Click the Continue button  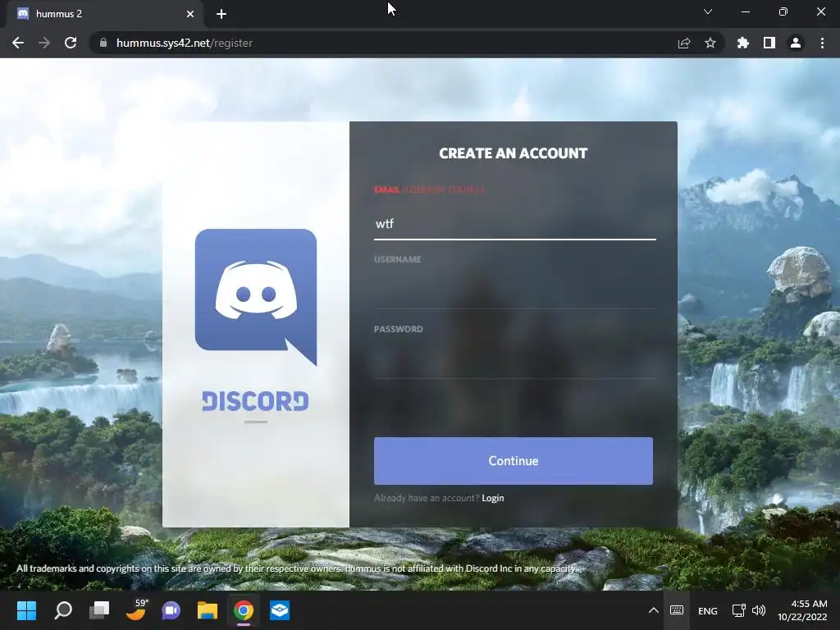coord(514,461)
